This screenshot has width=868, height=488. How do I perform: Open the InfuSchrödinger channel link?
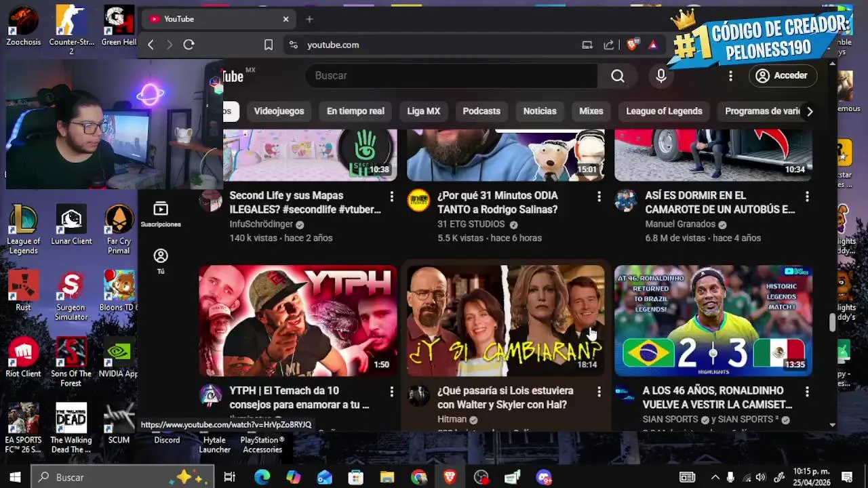click(261, 224)
